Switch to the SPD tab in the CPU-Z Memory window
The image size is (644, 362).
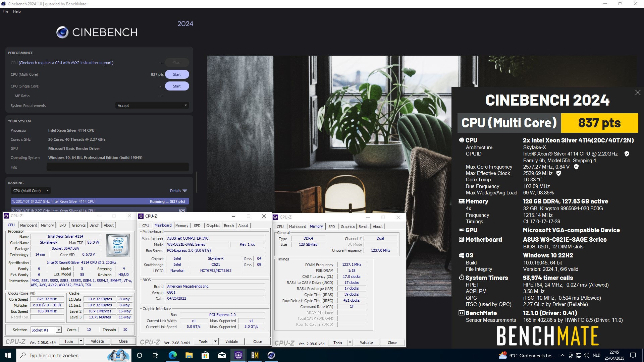click(331, 227)
